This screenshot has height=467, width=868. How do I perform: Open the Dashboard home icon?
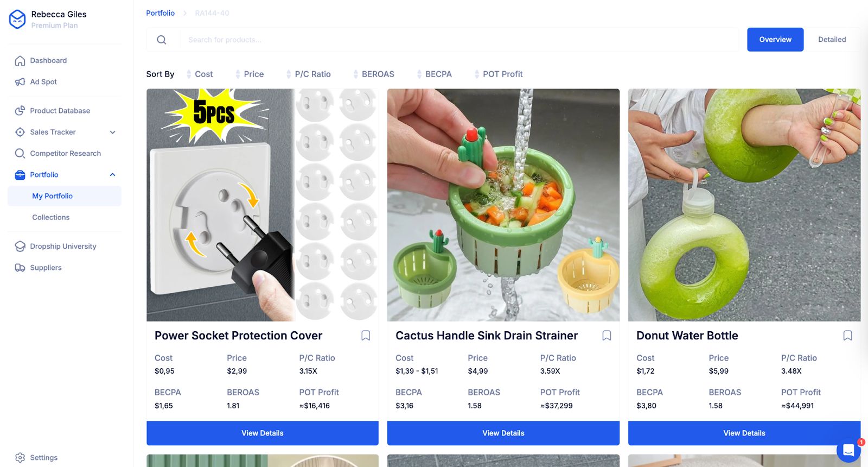coord(20,61)
